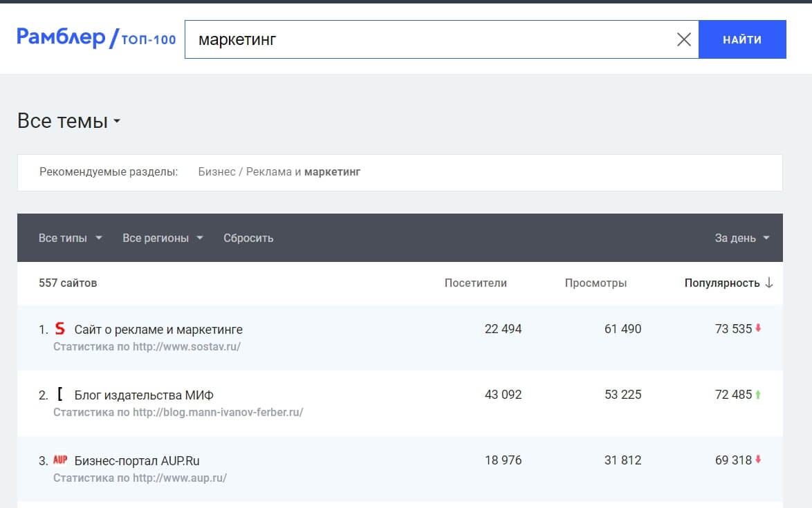Click the red down arrow beside 69 318
This screenshot has height=508, width=812.
coord(757,460)
